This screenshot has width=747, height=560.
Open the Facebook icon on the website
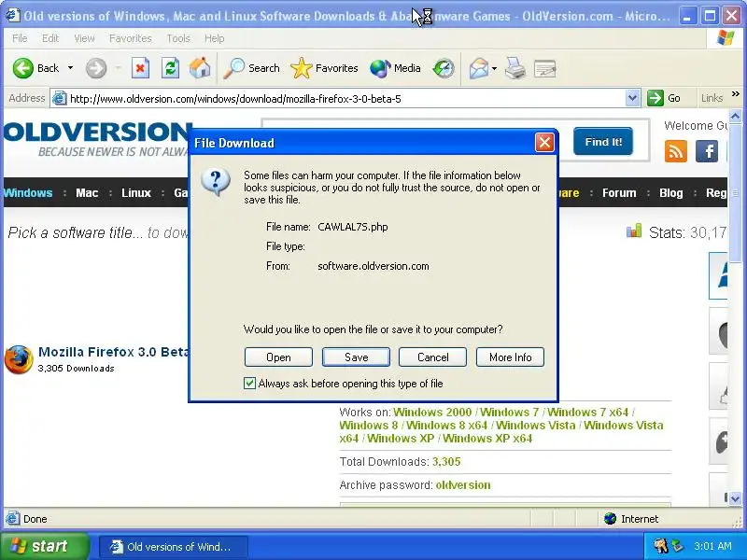(x=707, y=151)
